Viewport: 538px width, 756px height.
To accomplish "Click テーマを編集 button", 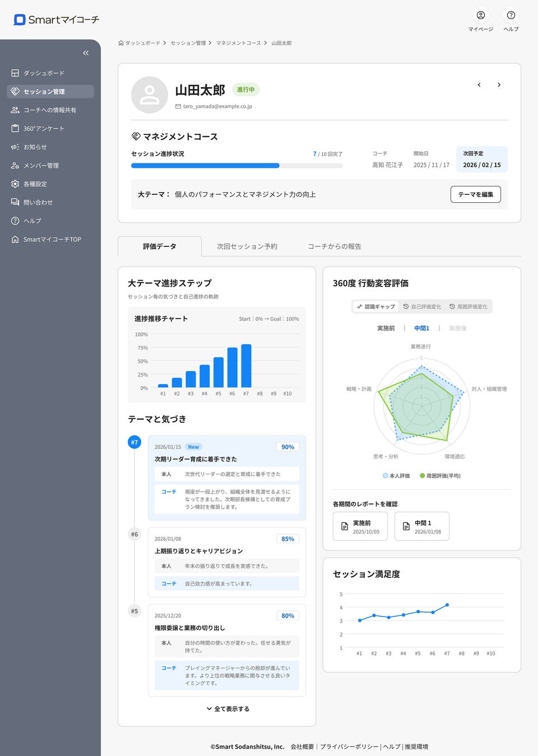I will (476, 194).
